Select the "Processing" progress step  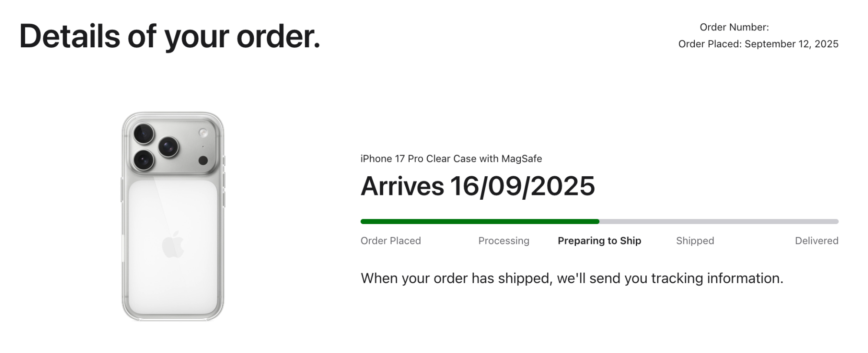click(503, 241)
